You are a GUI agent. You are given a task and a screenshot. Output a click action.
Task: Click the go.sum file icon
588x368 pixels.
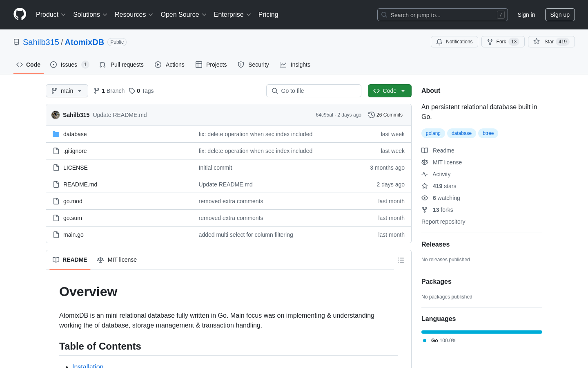[56, 218]
